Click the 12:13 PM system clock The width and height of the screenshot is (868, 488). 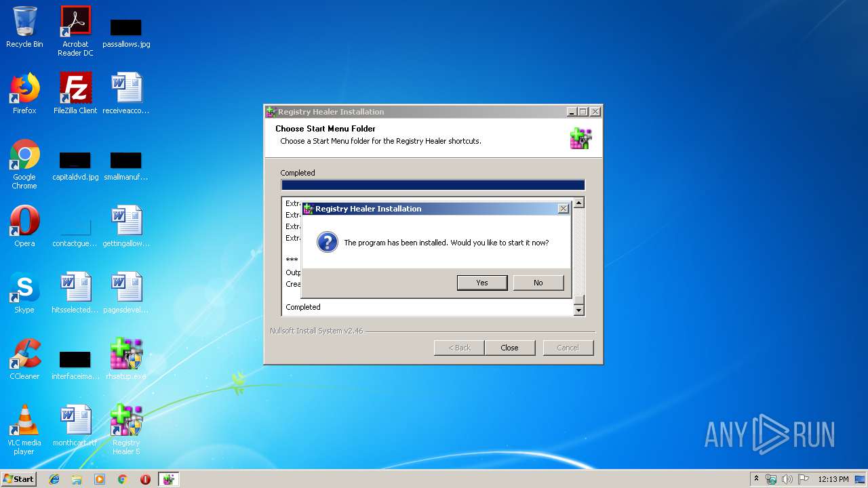tap(833, 479)
